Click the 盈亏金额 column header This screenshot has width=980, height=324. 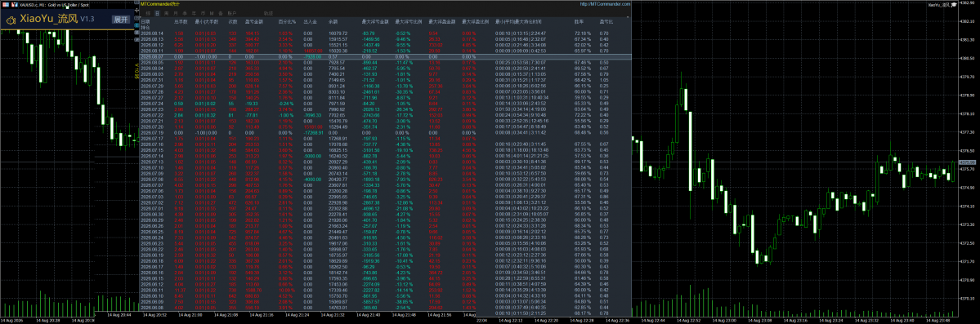(x=253, y=21)
